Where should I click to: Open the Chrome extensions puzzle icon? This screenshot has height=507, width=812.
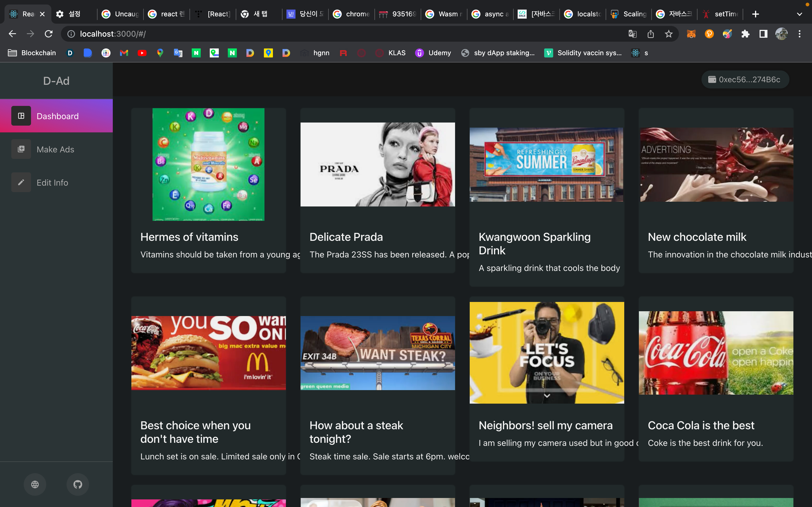tap(745, 34)
